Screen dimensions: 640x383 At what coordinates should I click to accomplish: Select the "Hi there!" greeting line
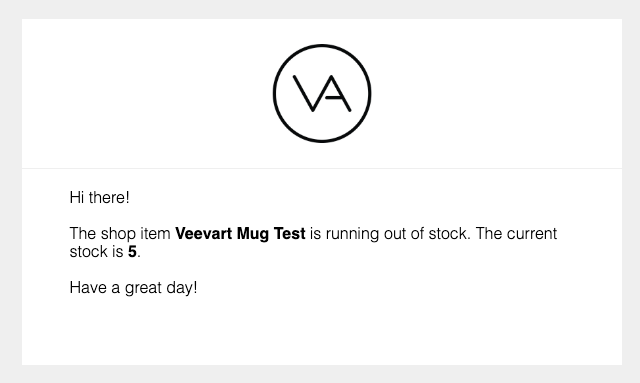tap(100, 198)
